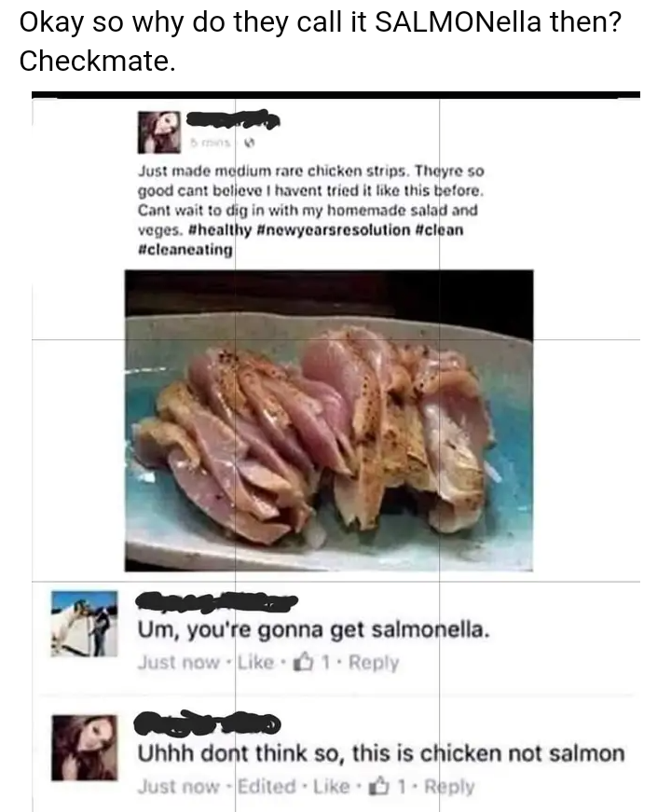Click the globe privacy icon beside 5 mins
The width and height of the screenshot is (671, 812).
click(251, 143)
